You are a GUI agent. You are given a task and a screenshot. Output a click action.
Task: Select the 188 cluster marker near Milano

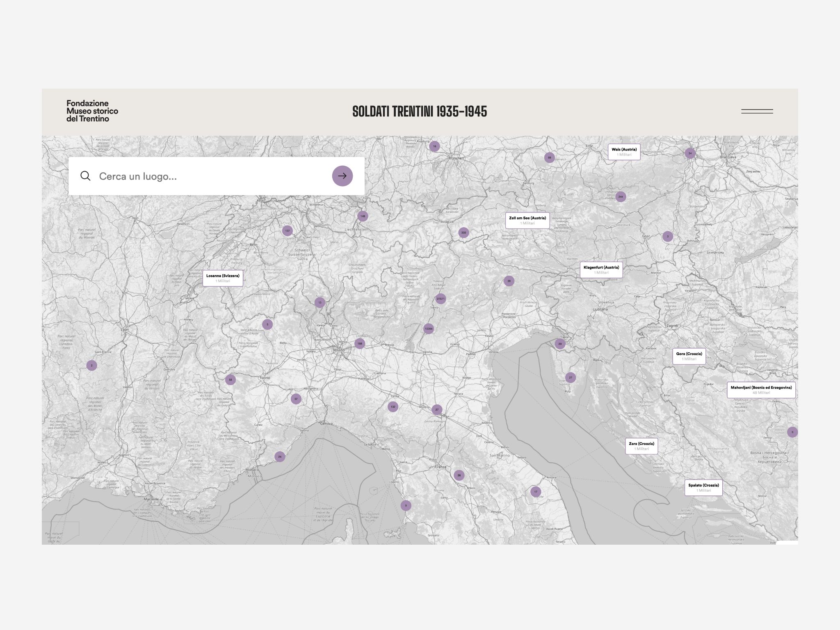[x=360, y=344]
